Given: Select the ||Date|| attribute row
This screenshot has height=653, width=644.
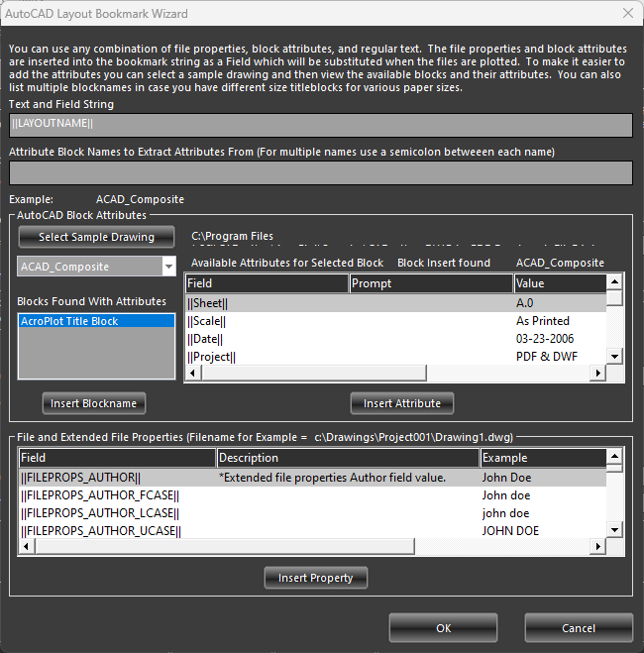Looking at the screenshot, I should [x=395, y=339].
